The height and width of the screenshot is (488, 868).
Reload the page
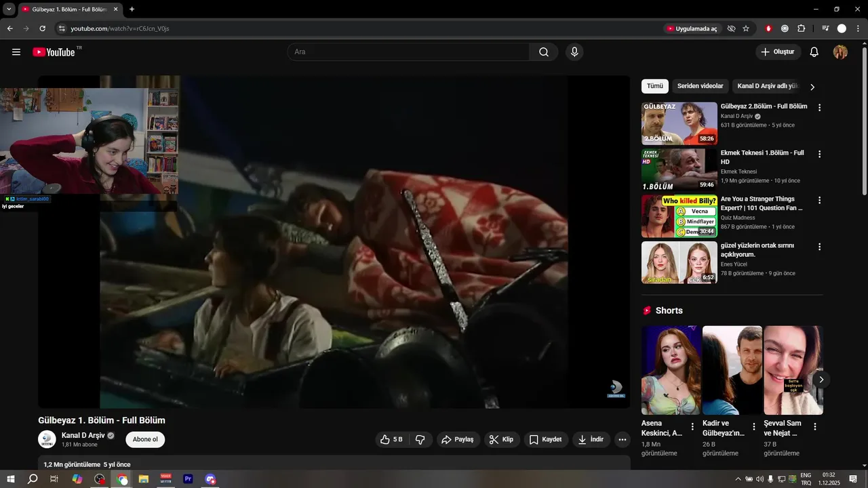click(42, 28)
